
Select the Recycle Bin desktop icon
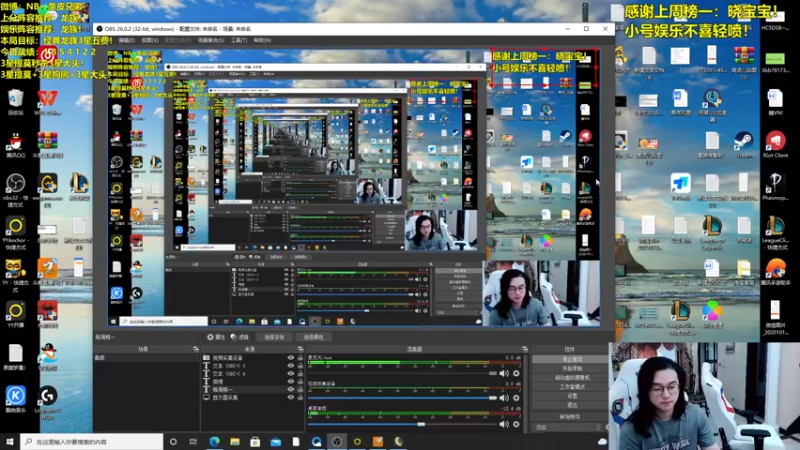(x=15, y=102)
